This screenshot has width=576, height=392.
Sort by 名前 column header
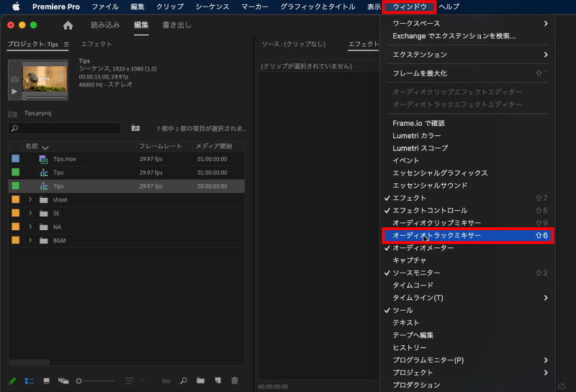[32, 147]
